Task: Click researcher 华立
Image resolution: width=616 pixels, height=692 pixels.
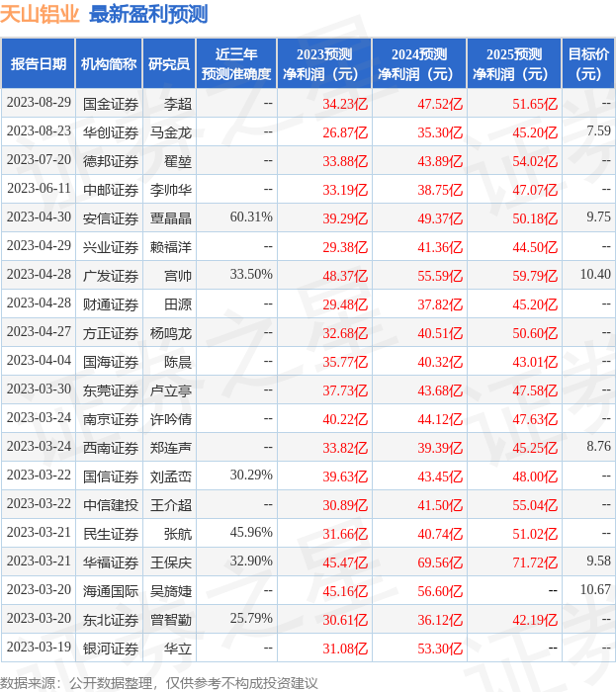Action: 178,649
